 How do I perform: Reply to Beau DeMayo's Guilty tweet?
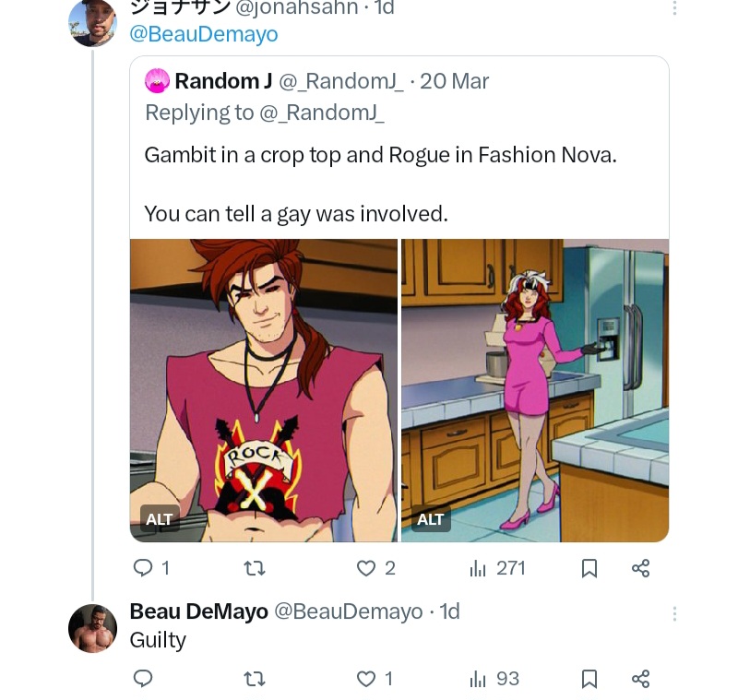coord(143,679)
